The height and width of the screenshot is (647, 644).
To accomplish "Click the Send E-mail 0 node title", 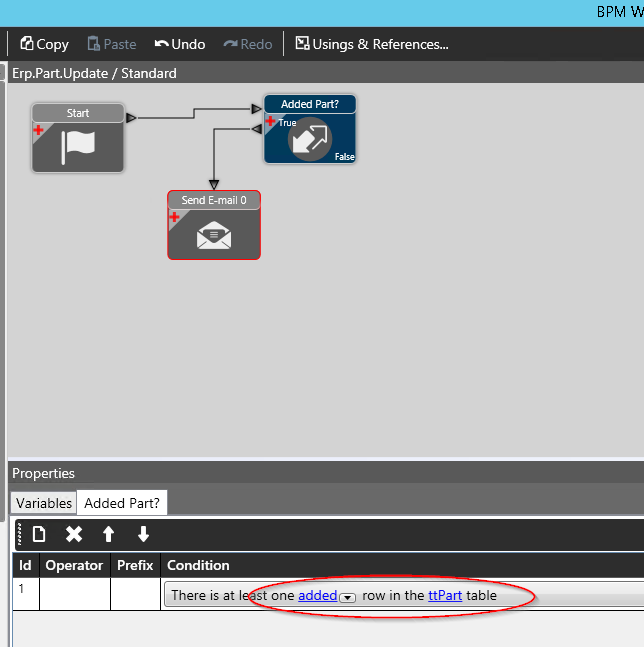I will pos(214,200).
